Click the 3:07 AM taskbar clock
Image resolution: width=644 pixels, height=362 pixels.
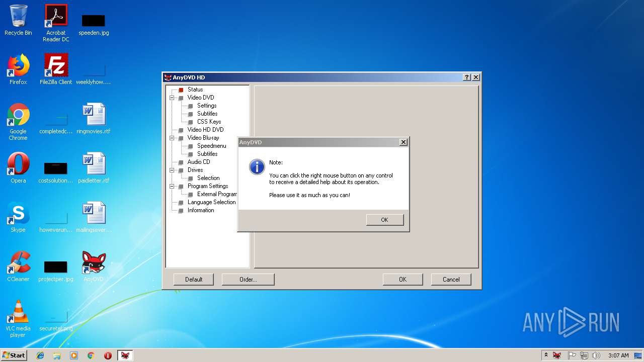tap(618, 355)
